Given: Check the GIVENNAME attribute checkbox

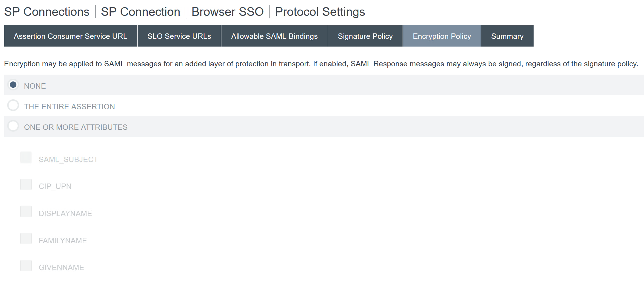Looking at the screenshot, I should pyautogui.click(x=26, y=266).
